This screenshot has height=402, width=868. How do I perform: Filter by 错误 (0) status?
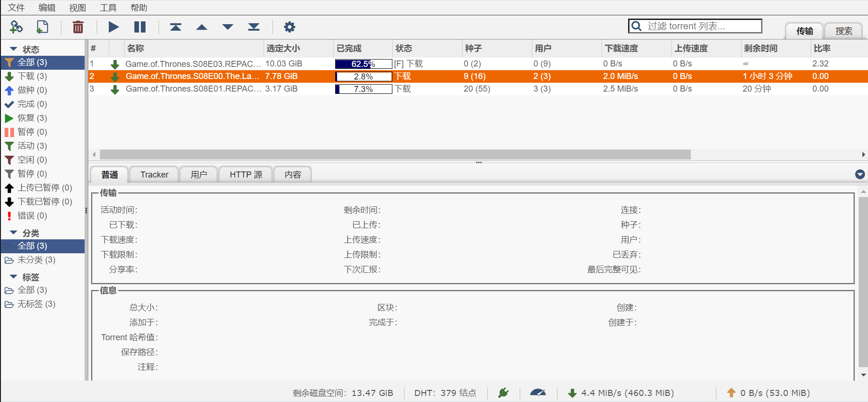pos(43,216)
